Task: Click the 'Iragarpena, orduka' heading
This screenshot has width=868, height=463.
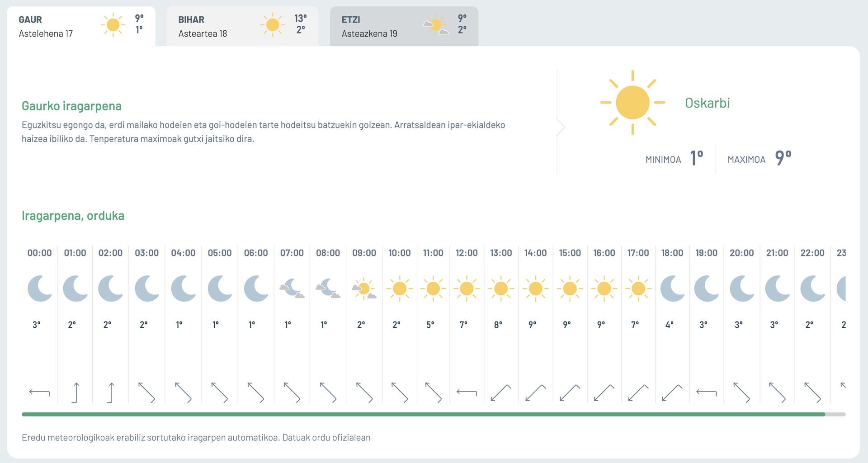Action: tap(73, 216)
